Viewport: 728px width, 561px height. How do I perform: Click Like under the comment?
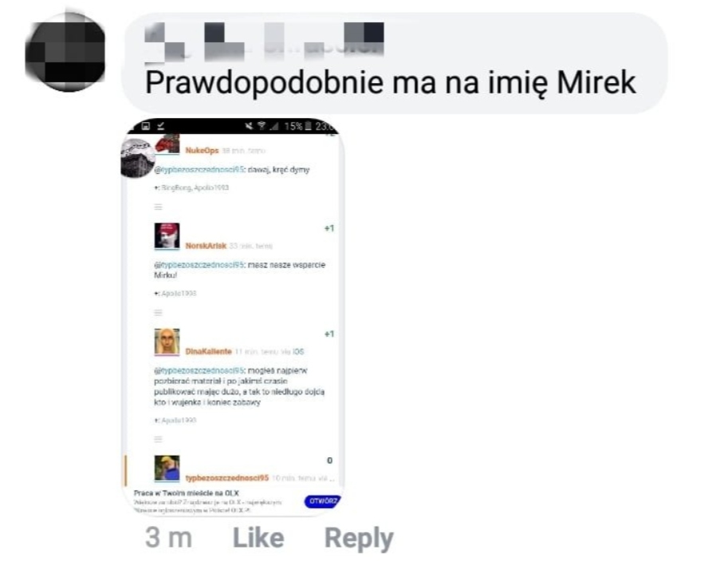(x=258, y=538)
